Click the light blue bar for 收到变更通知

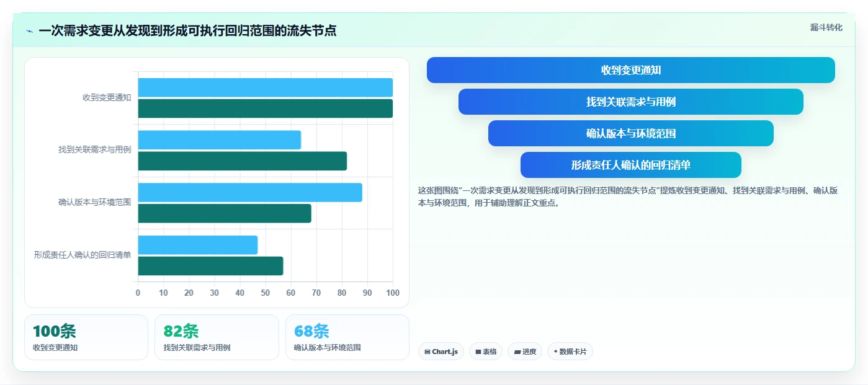click(x=265, y=87)
